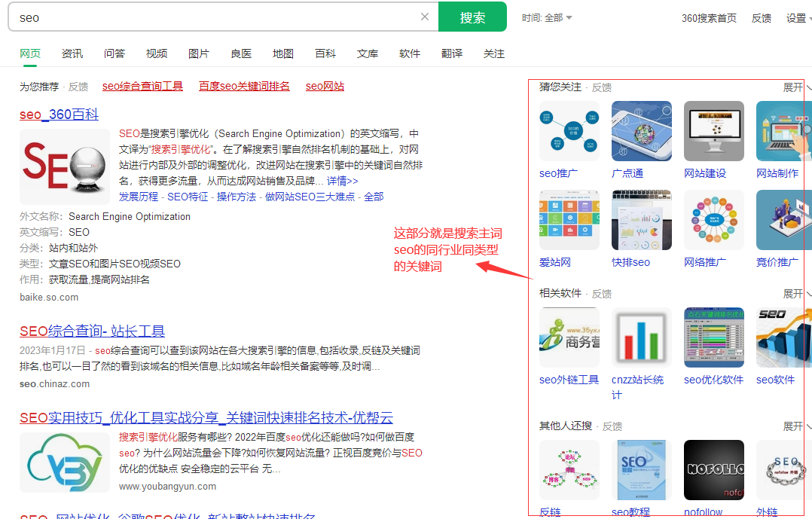Open the 网络推广 radial diagram icon
This screenshot has height=519, width=812.
pyautogui.click(x=714, y=220)
